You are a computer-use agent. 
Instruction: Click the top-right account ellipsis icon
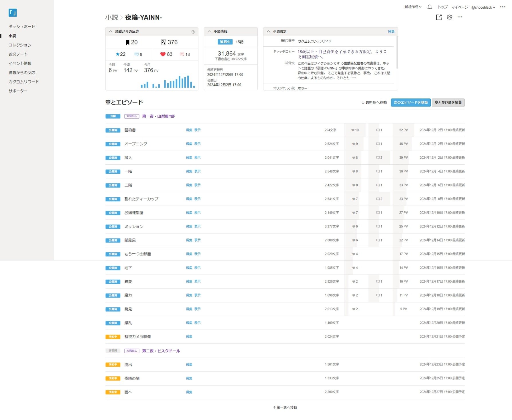tap(503, 7)
